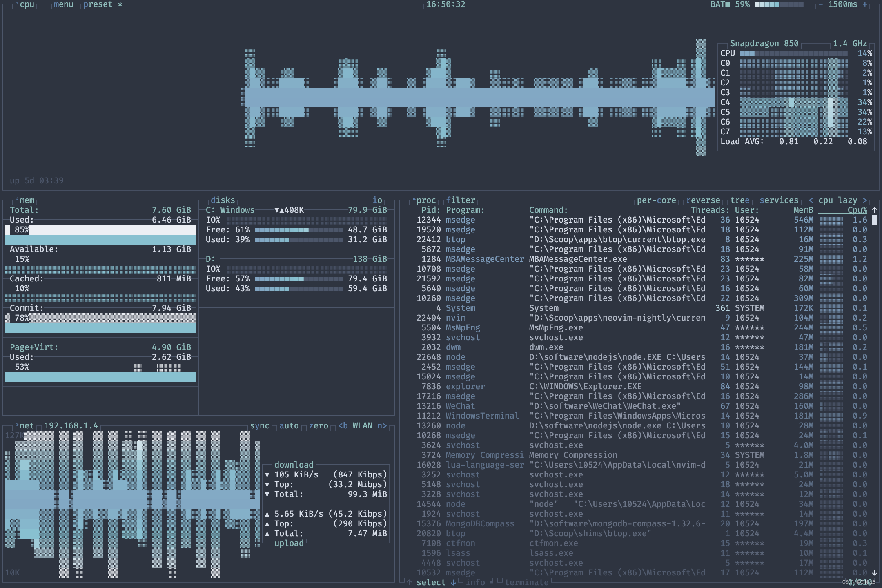Viewport: 882px width, 588px height.
Task: Open the btop menu
Action: tap(63, 4)
